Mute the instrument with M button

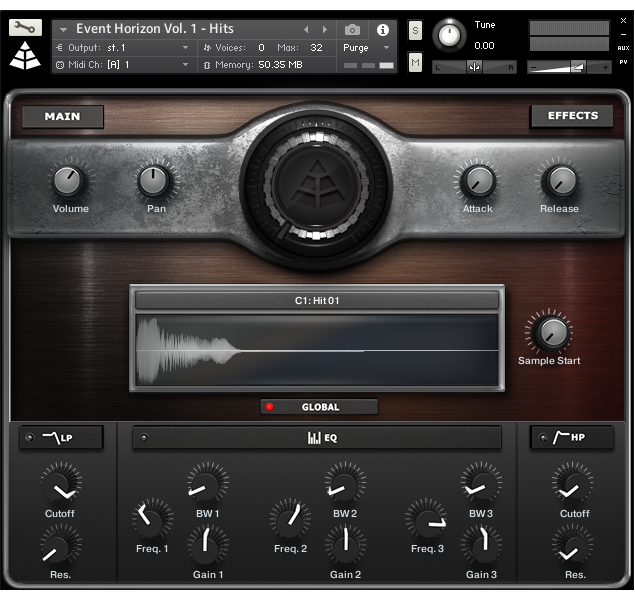click(x=415, y=62)
